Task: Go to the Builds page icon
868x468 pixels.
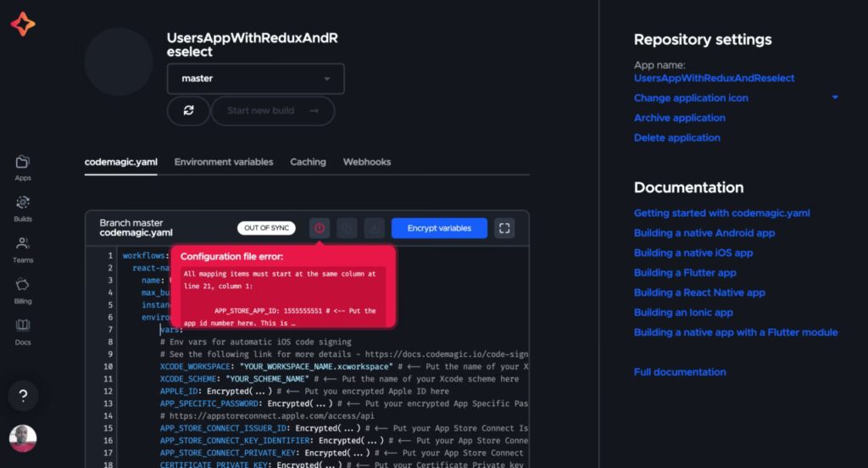Action: (23, 207)
